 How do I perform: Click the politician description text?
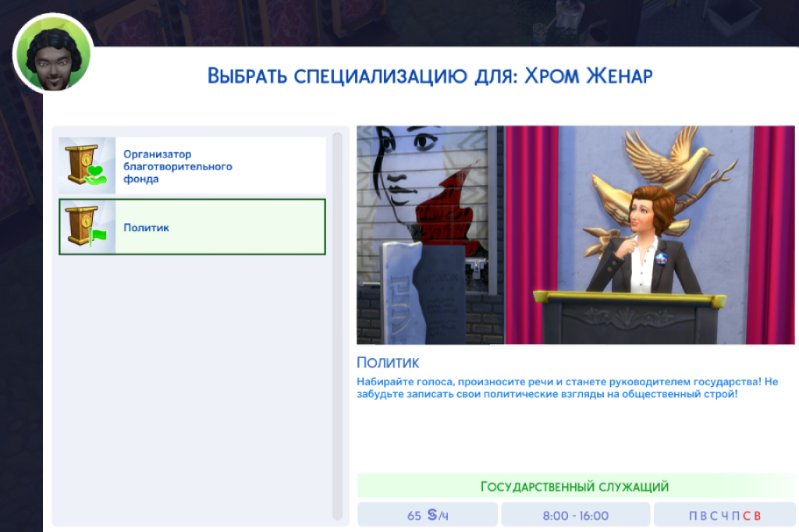pos(567,388)
